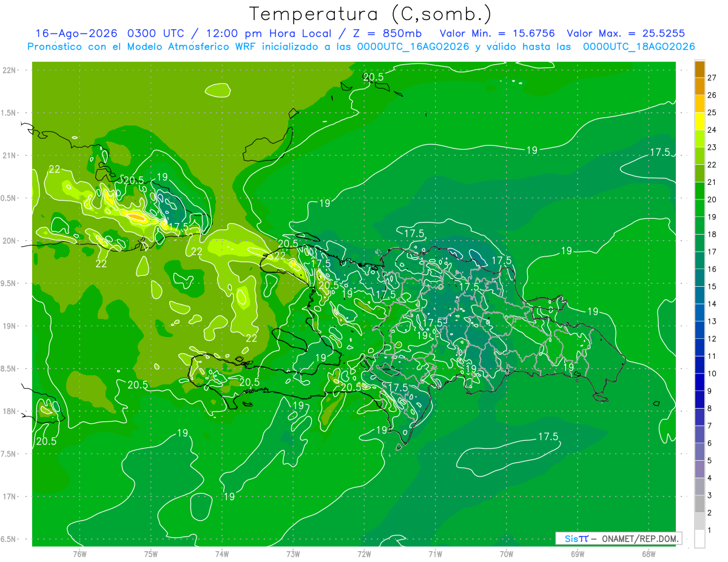This screenshot has height=562, width=728.
Task: Click the "74W" longitude axis label
Action: [x=222, y=554]
